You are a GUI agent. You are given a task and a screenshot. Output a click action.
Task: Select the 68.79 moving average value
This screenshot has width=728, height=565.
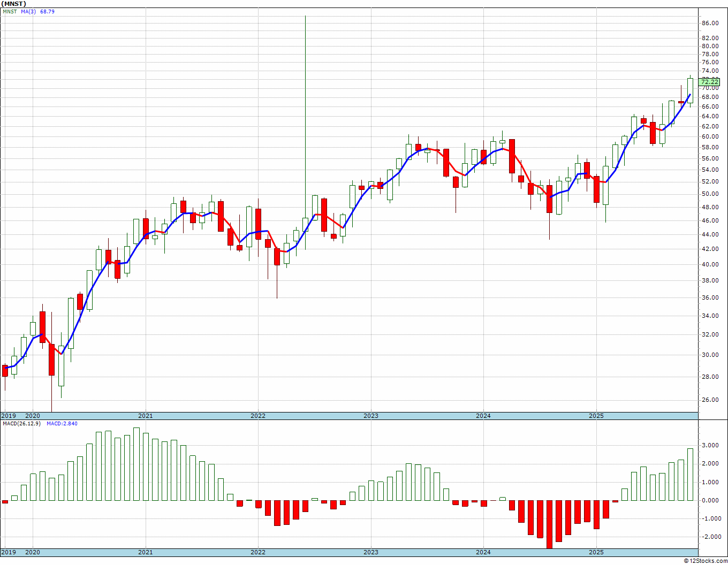pos(47,11)
